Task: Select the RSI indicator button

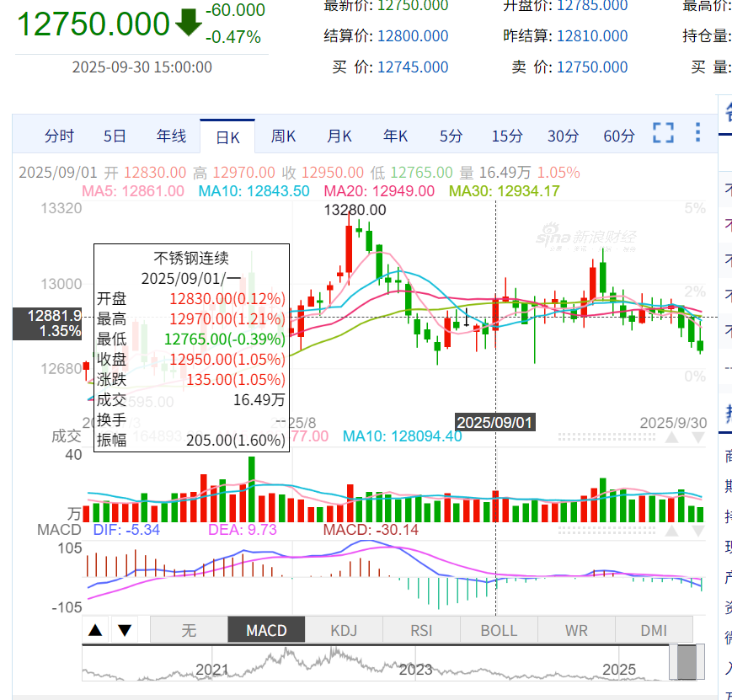Action: point(421,630)
